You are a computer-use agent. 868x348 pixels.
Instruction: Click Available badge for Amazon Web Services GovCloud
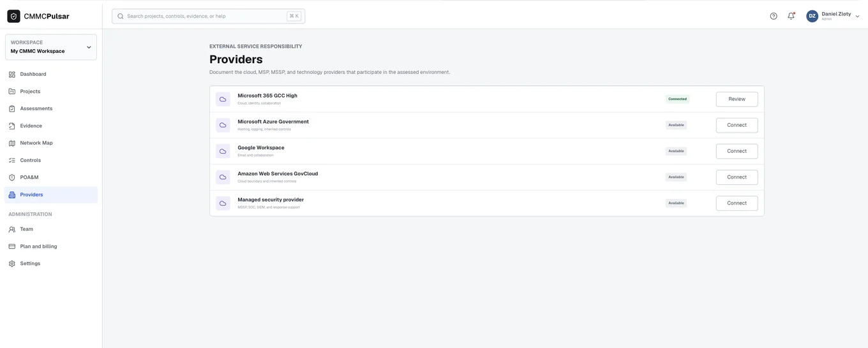[x=676, y=177]
